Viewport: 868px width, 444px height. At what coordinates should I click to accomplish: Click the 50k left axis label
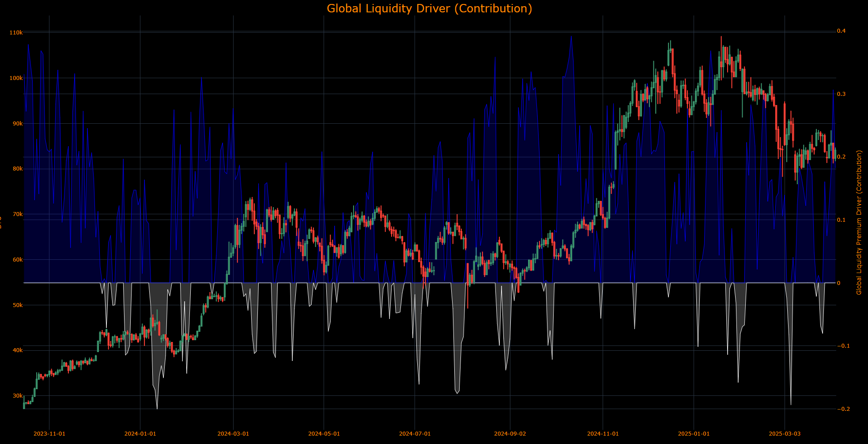click(x=18, y=305)
